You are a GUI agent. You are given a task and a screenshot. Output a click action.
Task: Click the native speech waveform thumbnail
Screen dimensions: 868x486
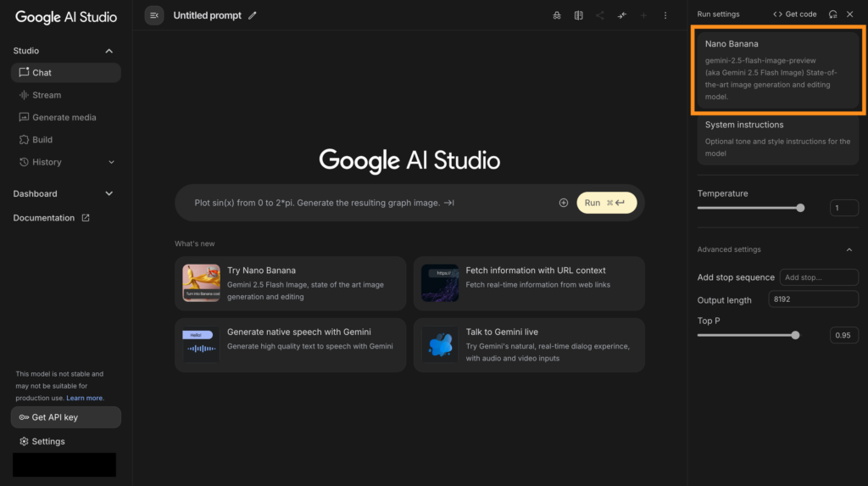pyautogui.click(x=202, y=344)
